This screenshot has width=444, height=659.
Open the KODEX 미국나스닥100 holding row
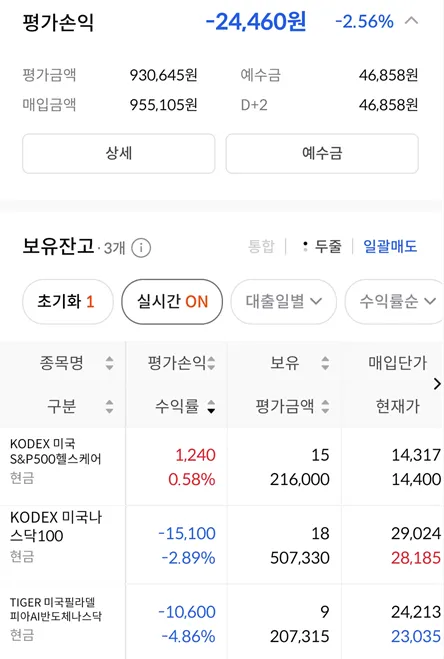point(222,545)
